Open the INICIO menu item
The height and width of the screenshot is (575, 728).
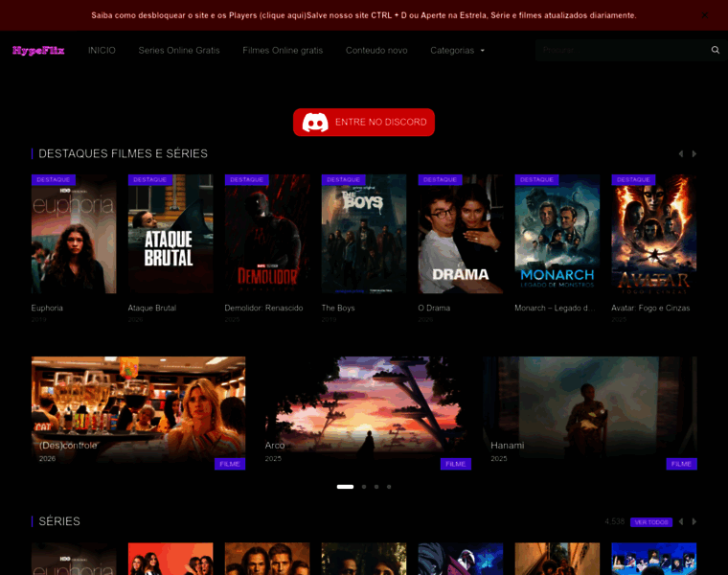(102, 50)
